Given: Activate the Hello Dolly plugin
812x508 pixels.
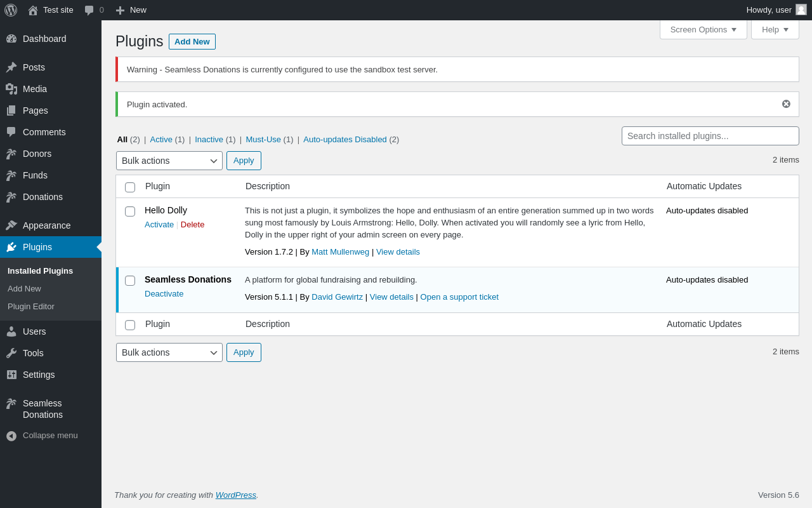Looking at the screenshot, I should 159,225.
